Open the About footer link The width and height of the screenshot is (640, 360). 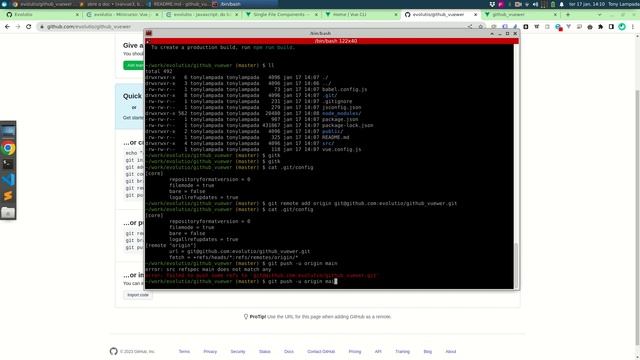click(451, 351)
